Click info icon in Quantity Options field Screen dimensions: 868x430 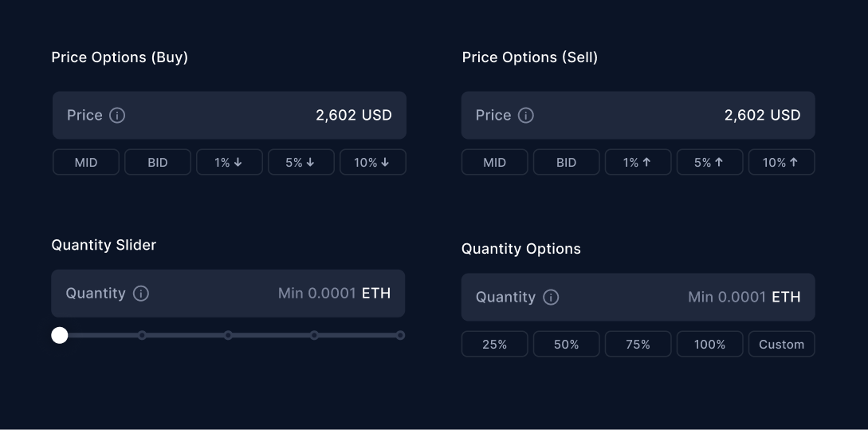(551, 298)
